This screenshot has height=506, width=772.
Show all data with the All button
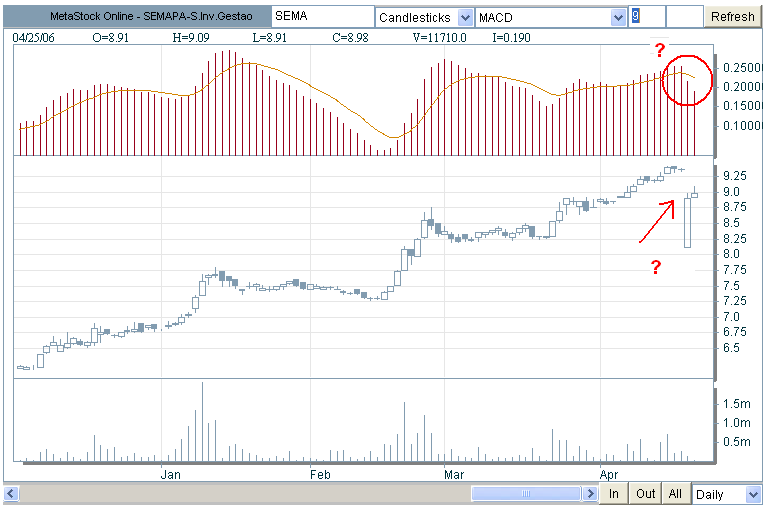(x=676, y=494)
